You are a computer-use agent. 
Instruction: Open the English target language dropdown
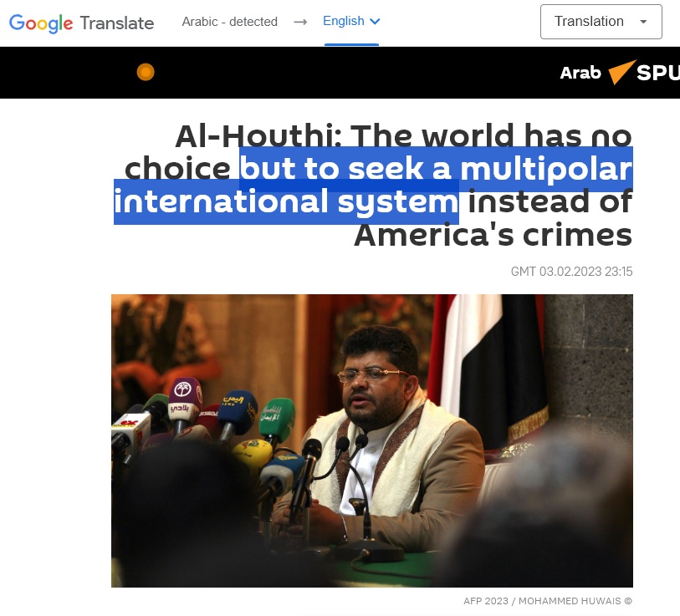[x=351, y=21]
